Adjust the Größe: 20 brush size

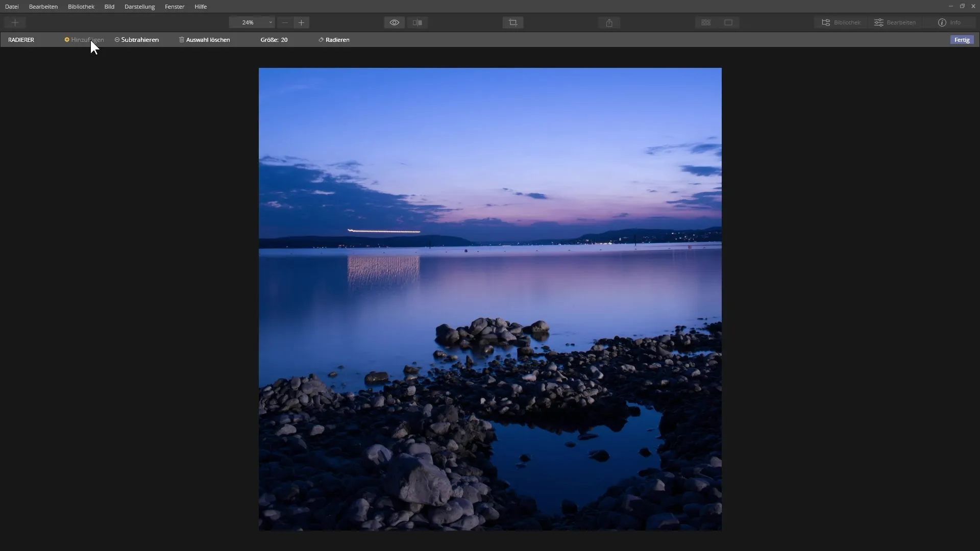point(274,40)
